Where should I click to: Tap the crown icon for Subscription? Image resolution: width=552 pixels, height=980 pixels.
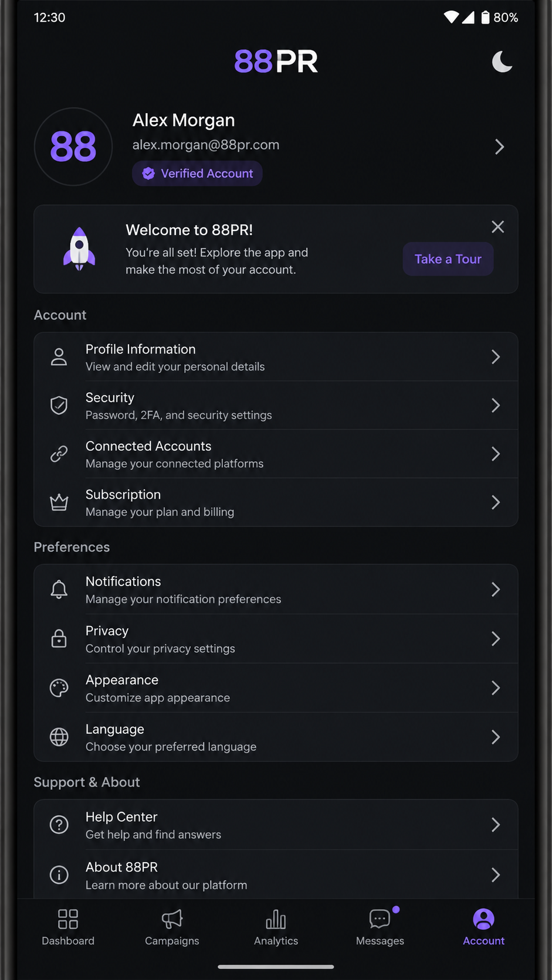[x=59, y=502]
